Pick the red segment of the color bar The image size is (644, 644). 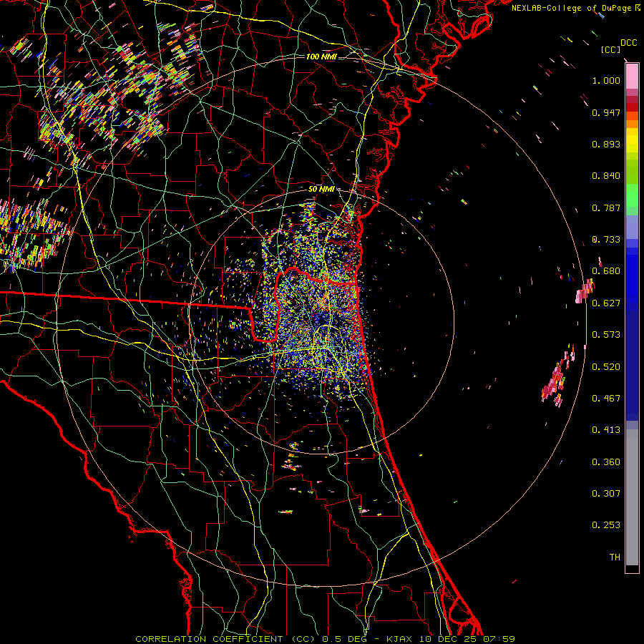tap(632, 107)
